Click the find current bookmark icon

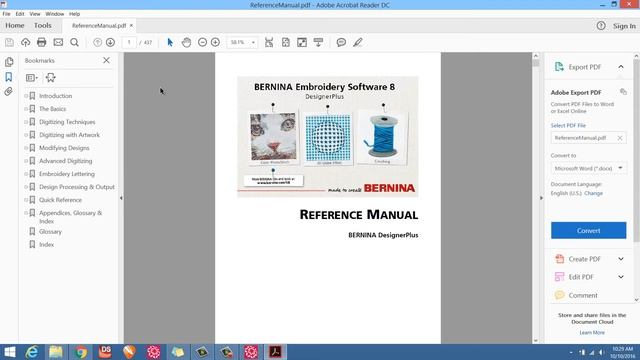pyautogui.click(x=51, y=78)
